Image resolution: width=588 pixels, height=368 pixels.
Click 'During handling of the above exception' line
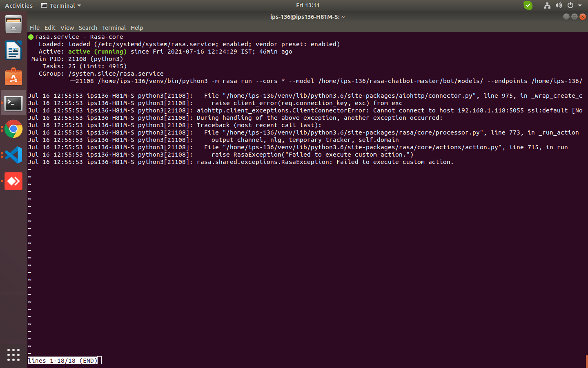(x=235, y=118)
